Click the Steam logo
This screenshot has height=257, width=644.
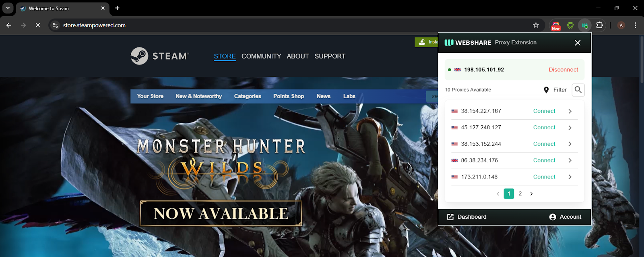tap(160, 56)
